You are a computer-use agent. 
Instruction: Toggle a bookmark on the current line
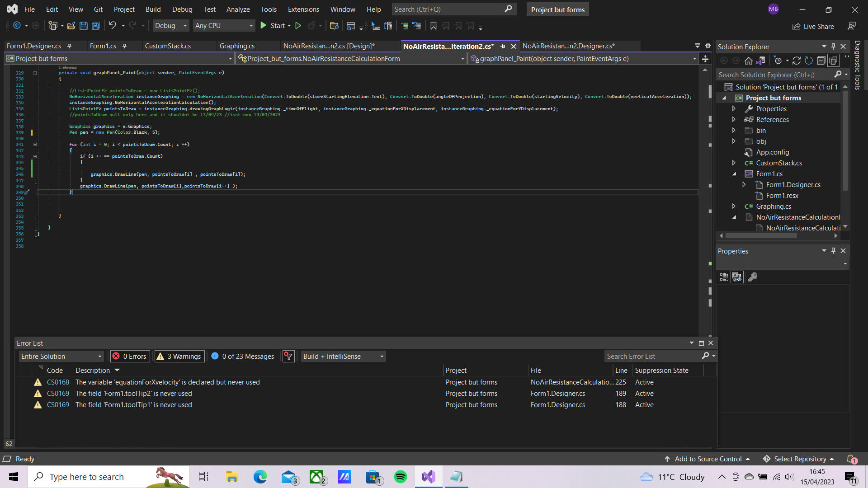pyautogui.click(x=434, y=26)
